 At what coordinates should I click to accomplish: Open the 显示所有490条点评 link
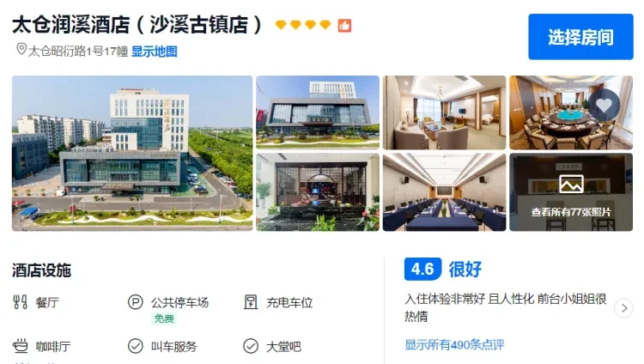coord(454,344)
